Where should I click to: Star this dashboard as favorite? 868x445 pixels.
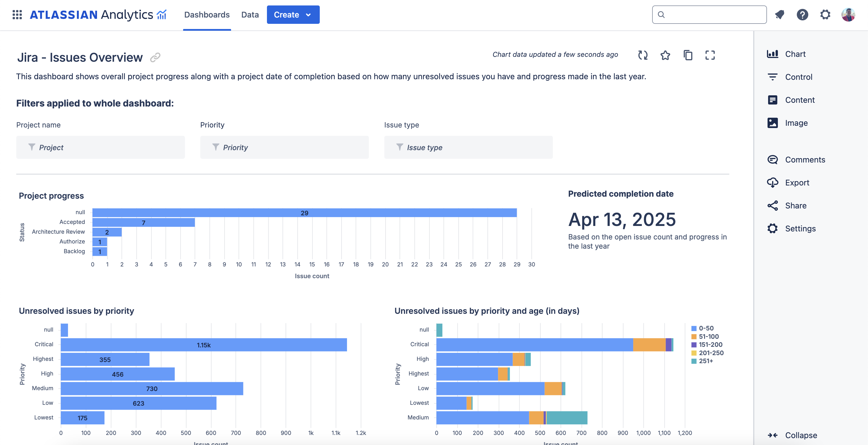pyautogui.click(x=665, y=55)
